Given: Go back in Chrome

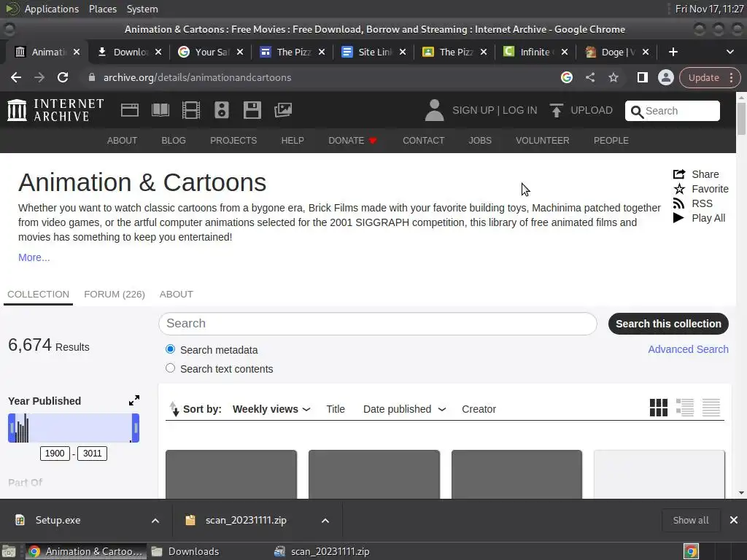Looking at the screenshot, I should (16, 77).
